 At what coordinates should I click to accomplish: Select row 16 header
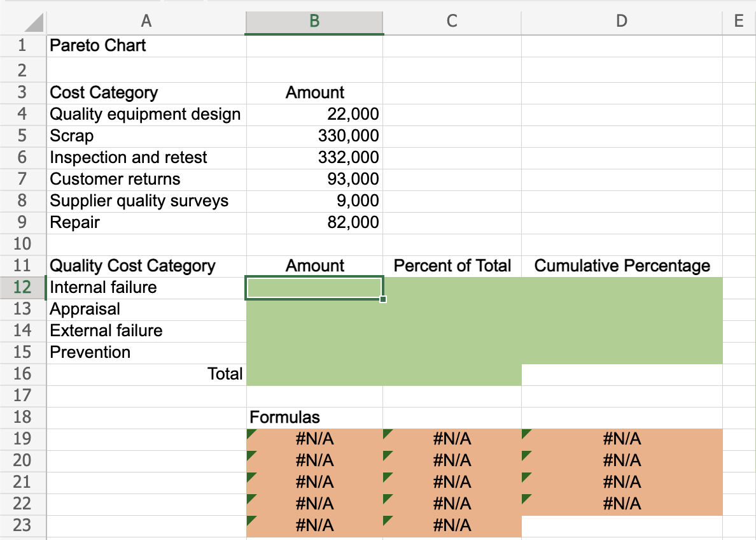[23, 374]
